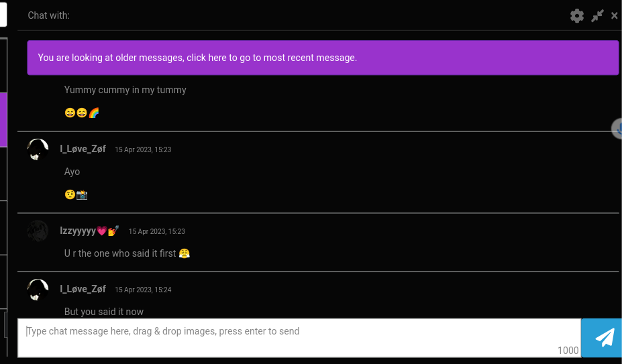Click timestamp of Izzyyyyy message
The height and width of the screenshot is (364, 622).
click(157, 231)
